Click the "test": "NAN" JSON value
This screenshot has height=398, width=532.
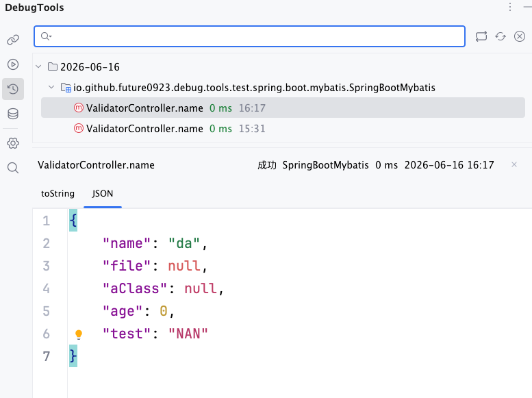tap(188, 334)
